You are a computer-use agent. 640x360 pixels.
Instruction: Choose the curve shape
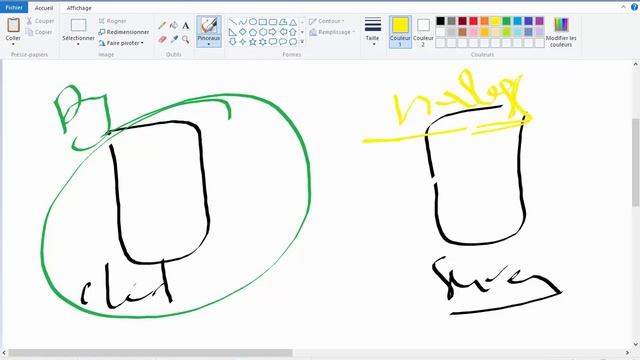point(243,22)
